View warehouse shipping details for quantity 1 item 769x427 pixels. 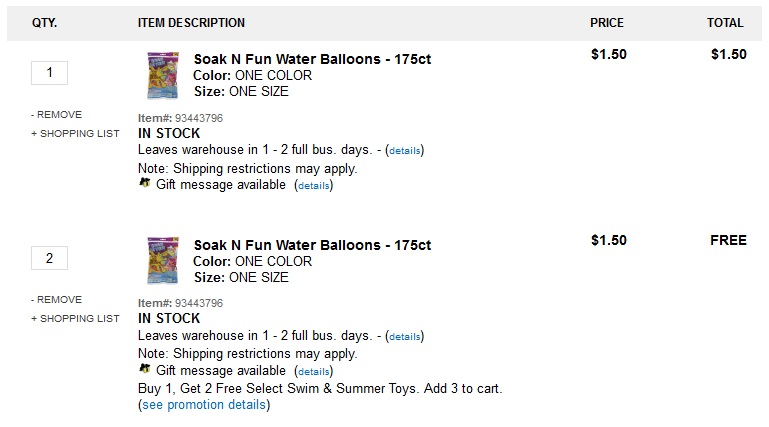tap(405, 151)
